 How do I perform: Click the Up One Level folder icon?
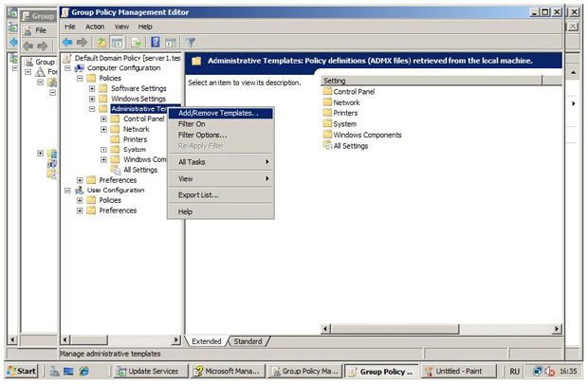point(101,42)
